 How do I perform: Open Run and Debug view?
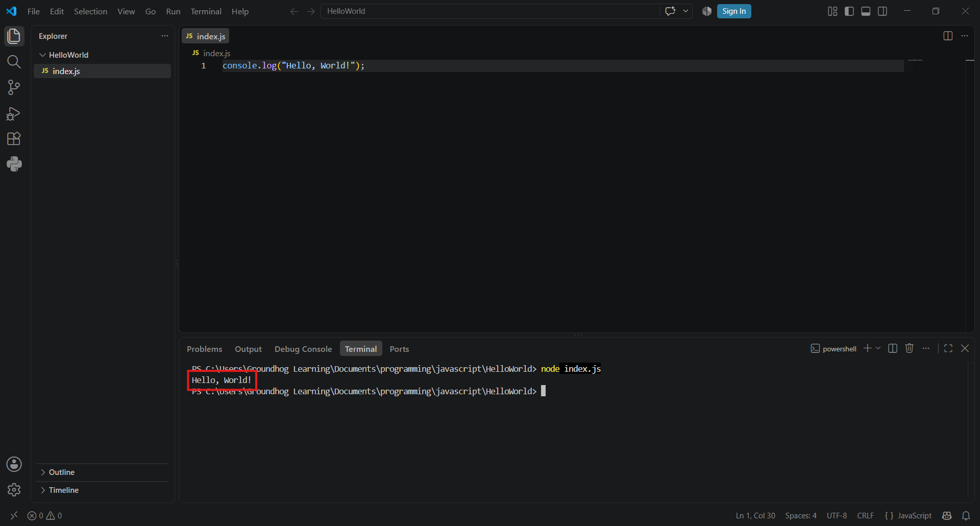(14, 113)
